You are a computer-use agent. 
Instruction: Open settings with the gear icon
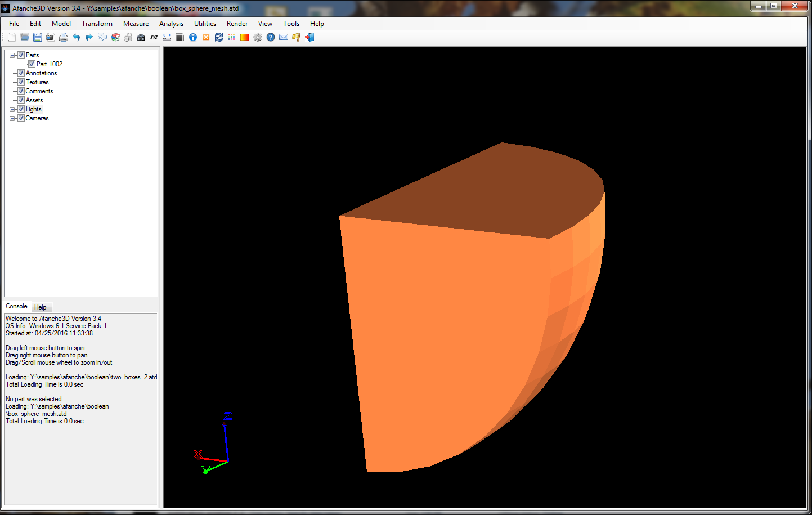(258, 37)
